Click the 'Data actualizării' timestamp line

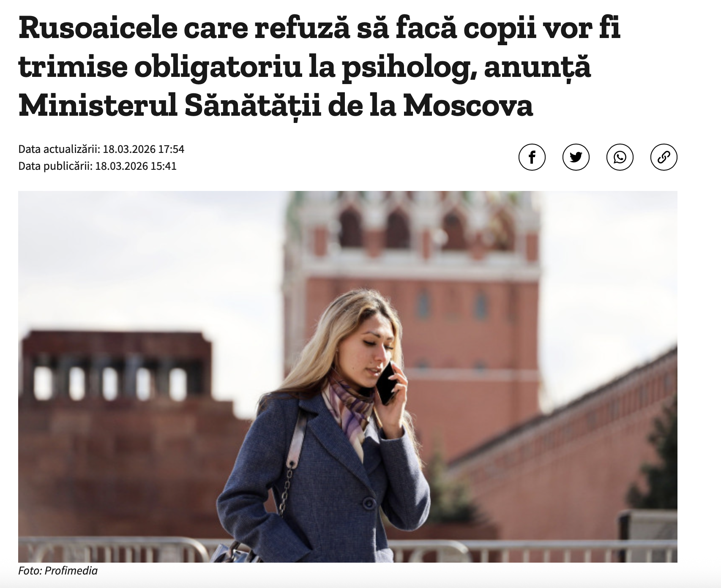click(x=101, y=149)
